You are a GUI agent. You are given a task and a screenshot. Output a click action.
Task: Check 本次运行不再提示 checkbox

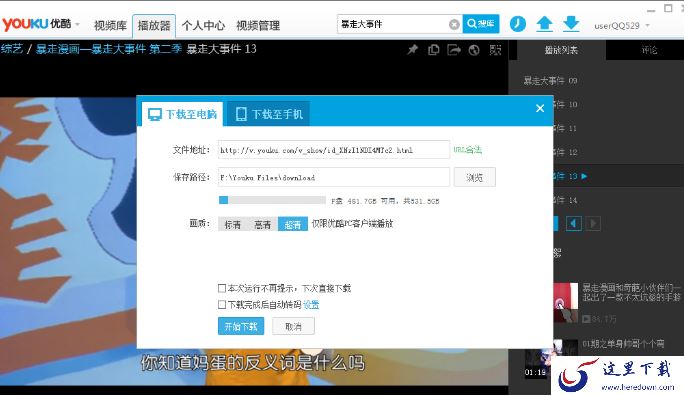(x=222, y=288)
